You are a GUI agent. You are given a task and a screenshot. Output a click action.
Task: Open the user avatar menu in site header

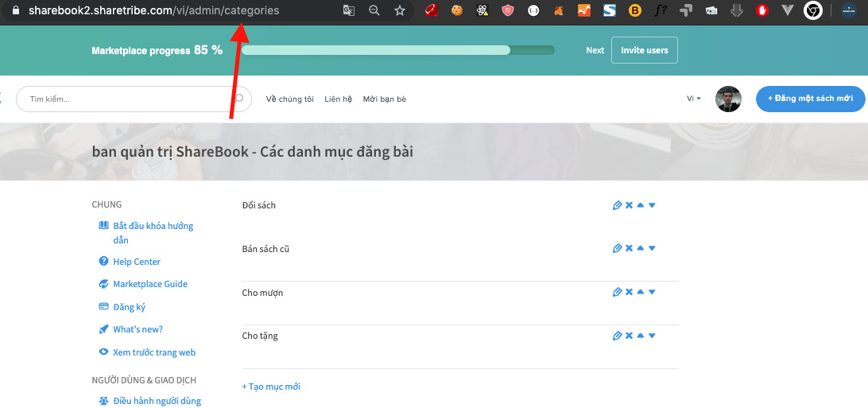[728, 99]
